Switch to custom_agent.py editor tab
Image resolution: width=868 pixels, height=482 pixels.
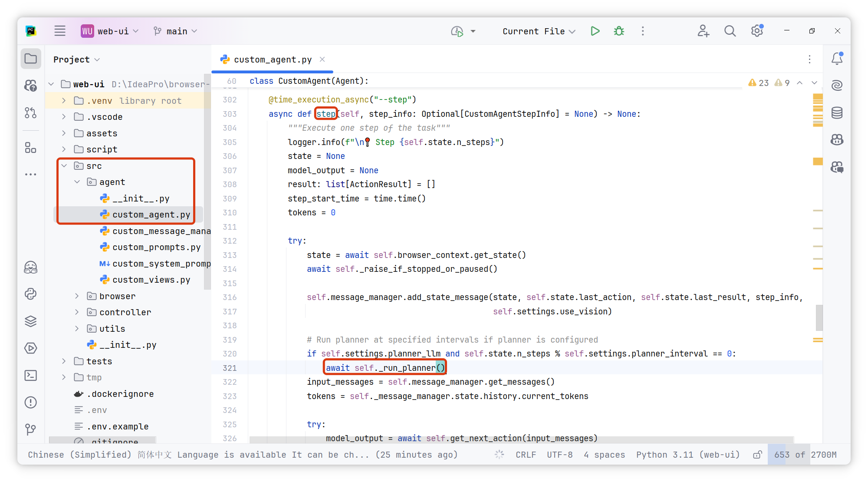273,59
